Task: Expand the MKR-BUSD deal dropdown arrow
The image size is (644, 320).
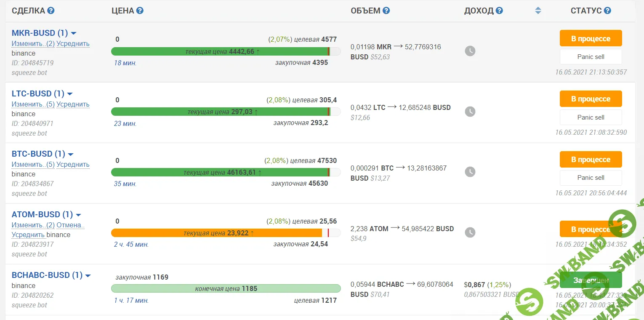Action: 74,33
